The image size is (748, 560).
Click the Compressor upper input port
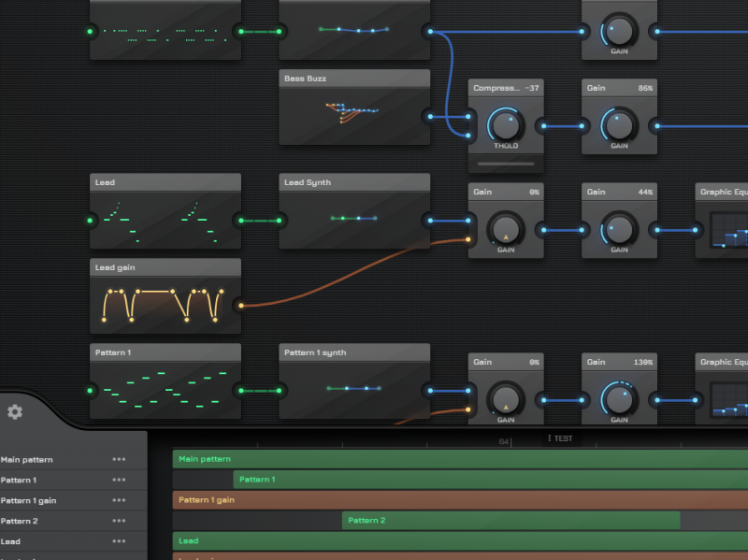point(468,116)
